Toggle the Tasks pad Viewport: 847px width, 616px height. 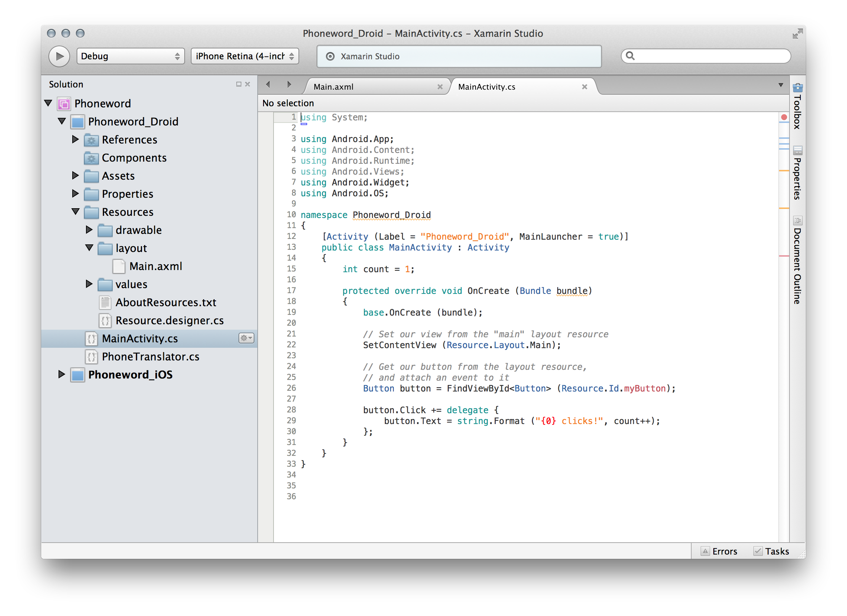click(x=771, y=551)
